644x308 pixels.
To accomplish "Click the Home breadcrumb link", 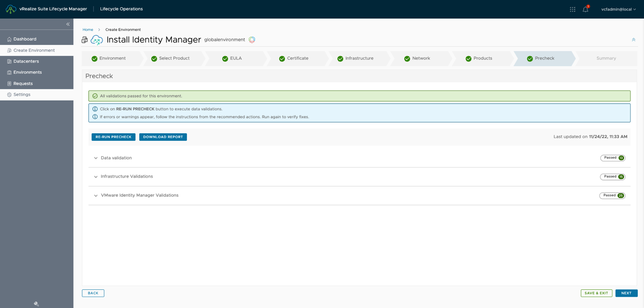I will point(88,29).
